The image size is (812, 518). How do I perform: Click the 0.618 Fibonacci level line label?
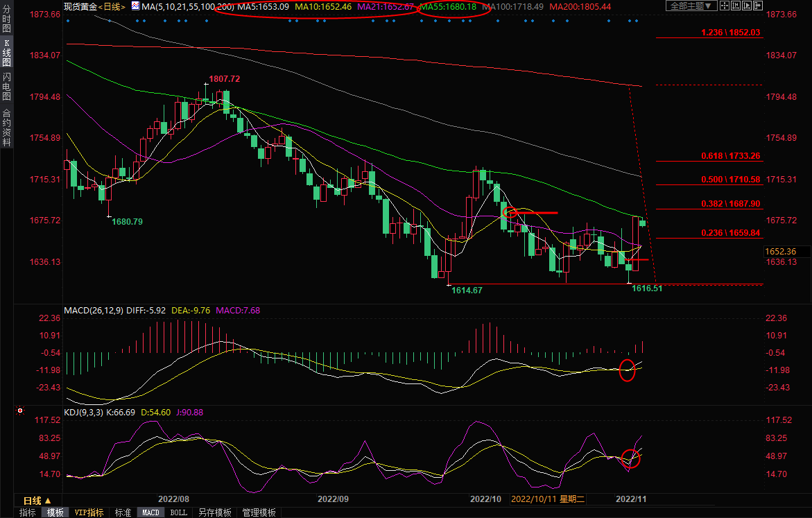[731, 156]
